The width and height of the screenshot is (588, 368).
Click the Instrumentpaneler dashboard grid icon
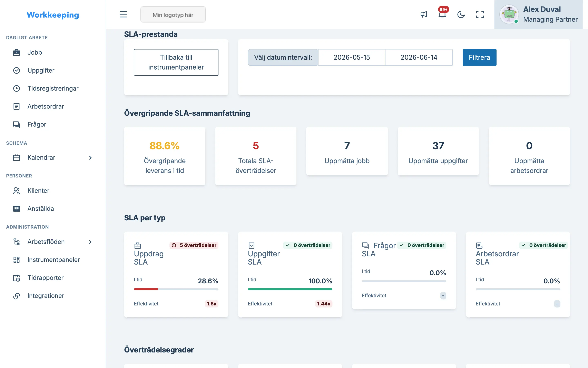tap(16, 260)
